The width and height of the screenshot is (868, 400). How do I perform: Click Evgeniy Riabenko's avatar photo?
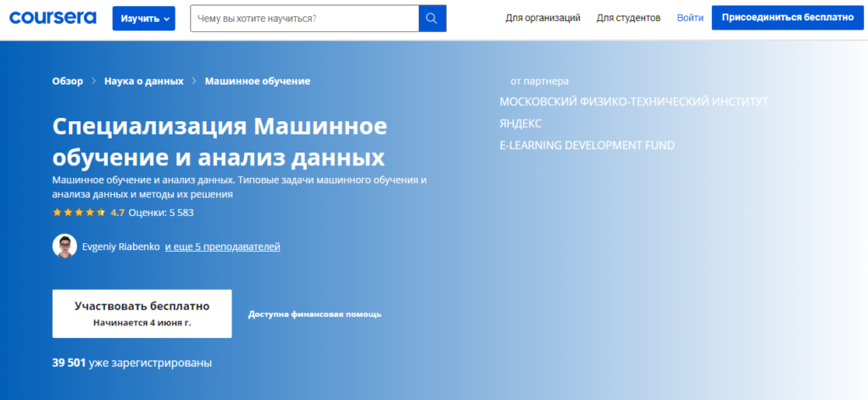[64, 247]
